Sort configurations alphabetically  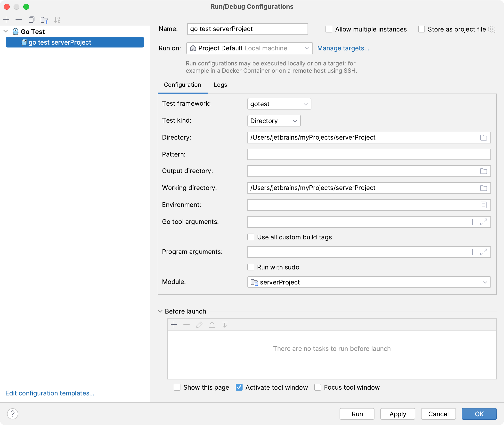(x=57, y=20)
